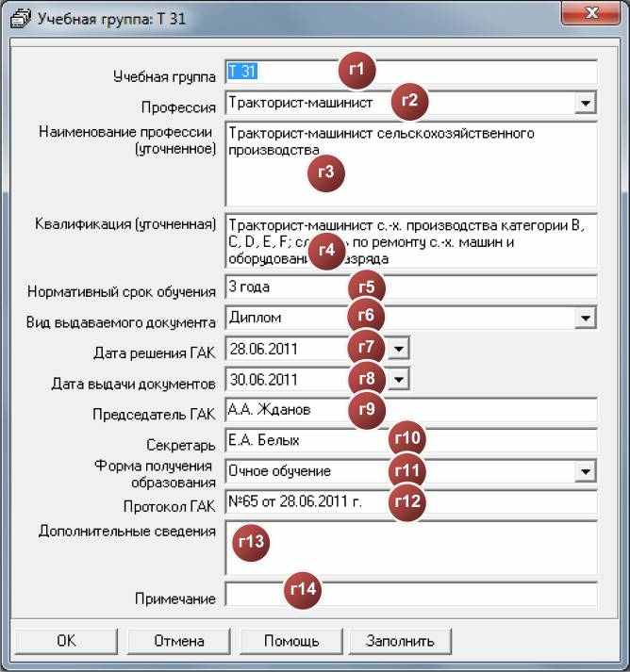Click the Диплом value in document type combo

[255, 318]
